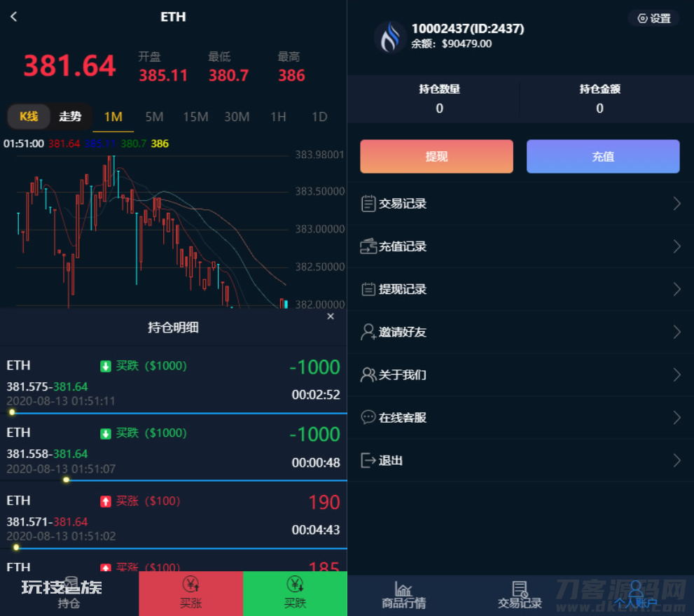This screenshot has width=694, height=616.
Task: Click the withdrawal records calendar icon
Action: tap(368, 289)
